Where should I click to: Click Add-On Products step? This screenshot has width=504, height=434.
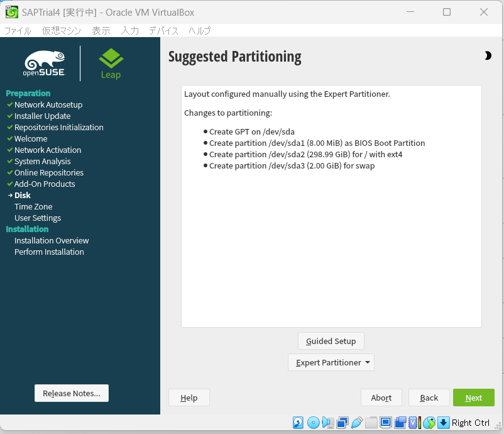(45, 184)
